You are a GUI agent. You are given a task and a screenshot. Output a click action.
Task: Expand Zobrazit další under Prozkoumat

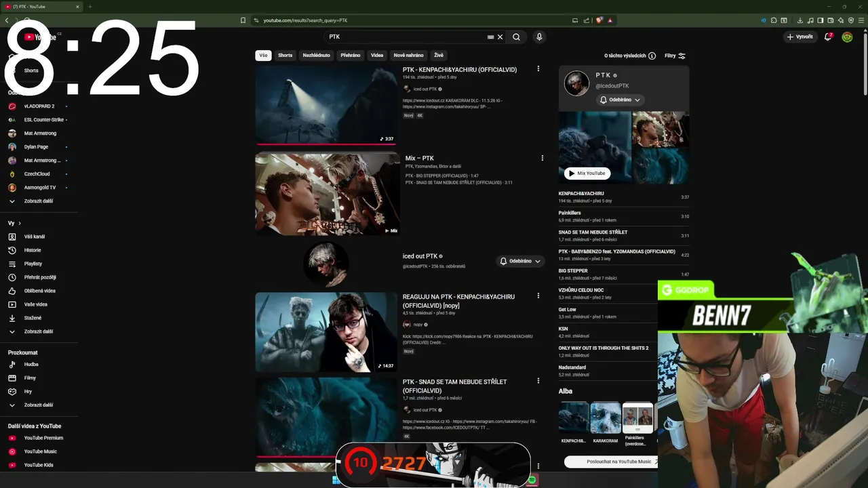tap(38, 405)
